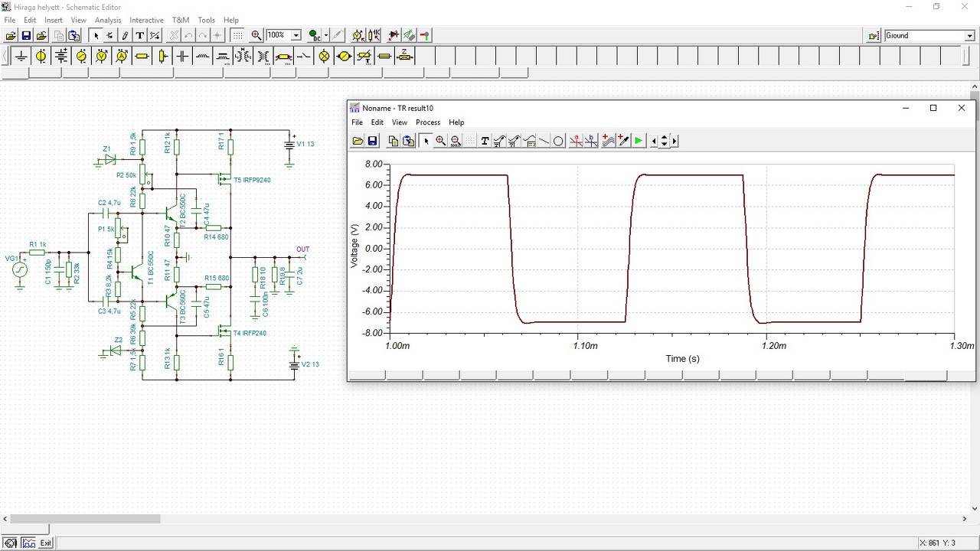Viewport: 980px width, 551px height.
Task: Click the green run arrow in diagram toolbar
Action: click(x=639, y=141)
